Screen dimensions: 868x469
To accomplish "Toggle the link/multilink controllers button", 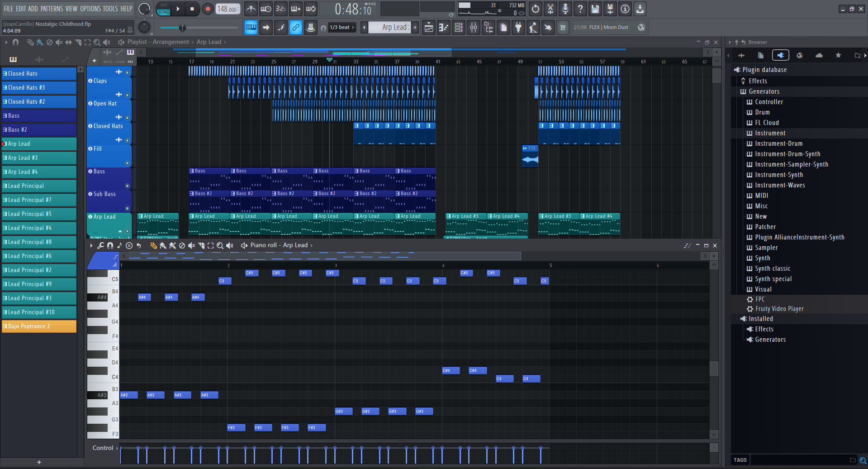I will click(296, 28).
